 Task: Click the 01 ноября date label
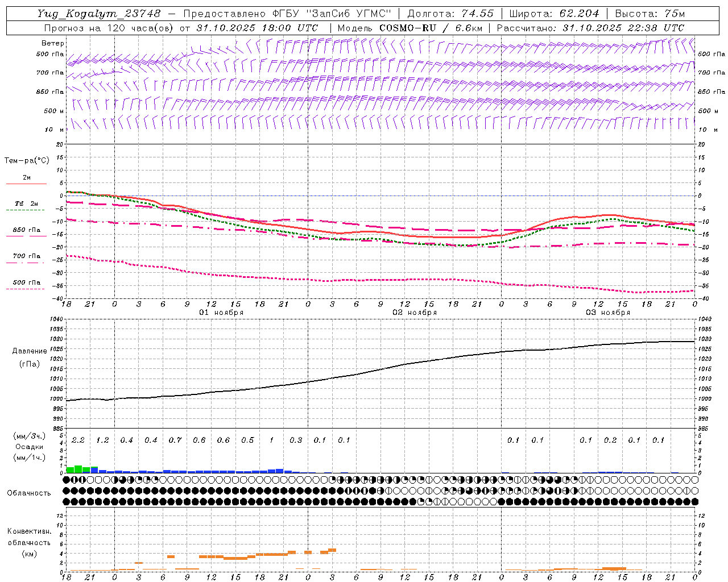(221, 313)
